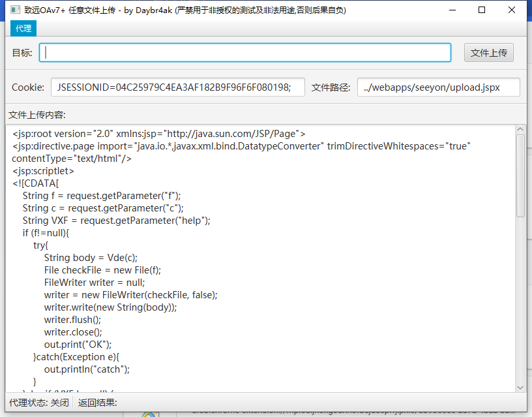
Task: Click the line 'FileWriter writer = null;'
Action: (x=95, y=283)
